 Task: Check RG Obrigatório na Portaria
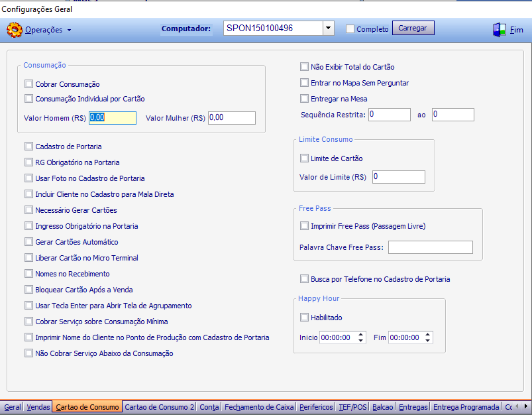click(x=29, y=162)
